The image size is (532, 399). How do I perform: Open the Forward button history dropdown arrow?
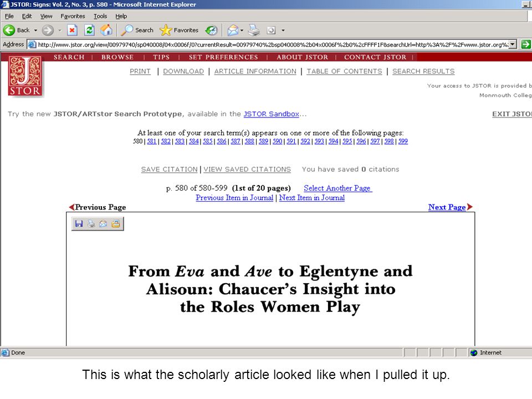[60, 30]
